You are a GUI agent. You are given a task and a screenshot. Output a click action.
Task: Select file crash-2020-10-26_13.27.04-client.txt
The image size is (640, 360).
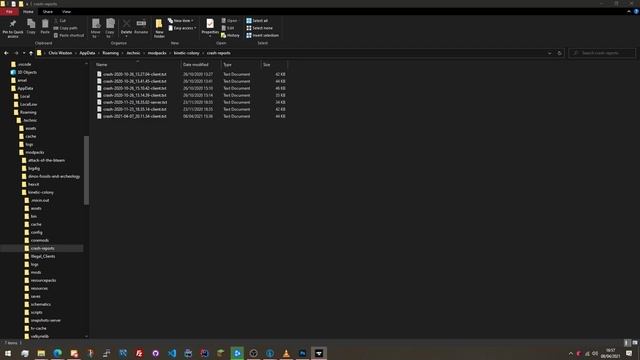tap(134, 74)
